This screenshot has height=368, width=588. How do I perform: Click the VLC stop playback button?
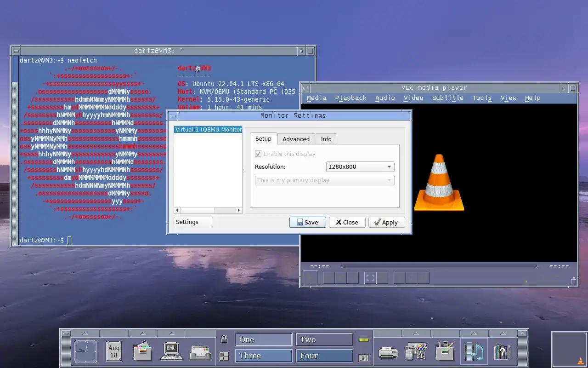341,278
